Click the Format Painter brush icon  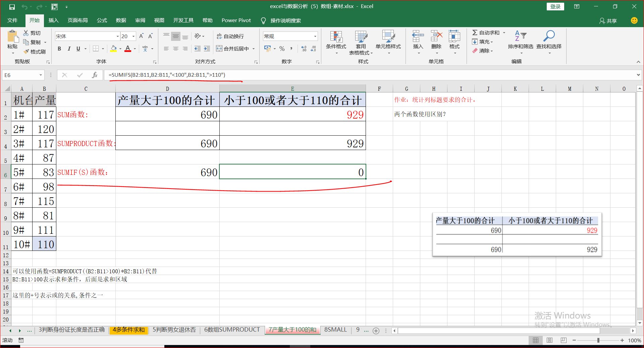pos(26,52)
